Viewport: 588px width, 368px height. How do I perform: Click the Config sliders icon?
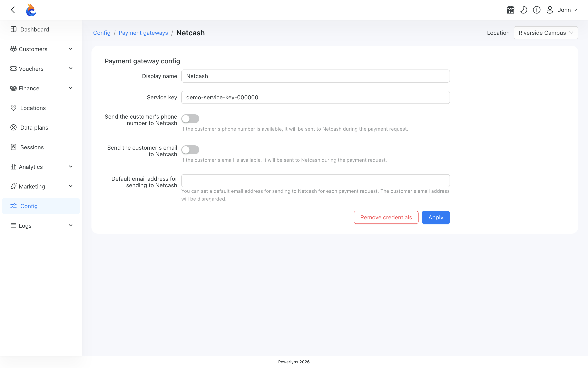14,206
